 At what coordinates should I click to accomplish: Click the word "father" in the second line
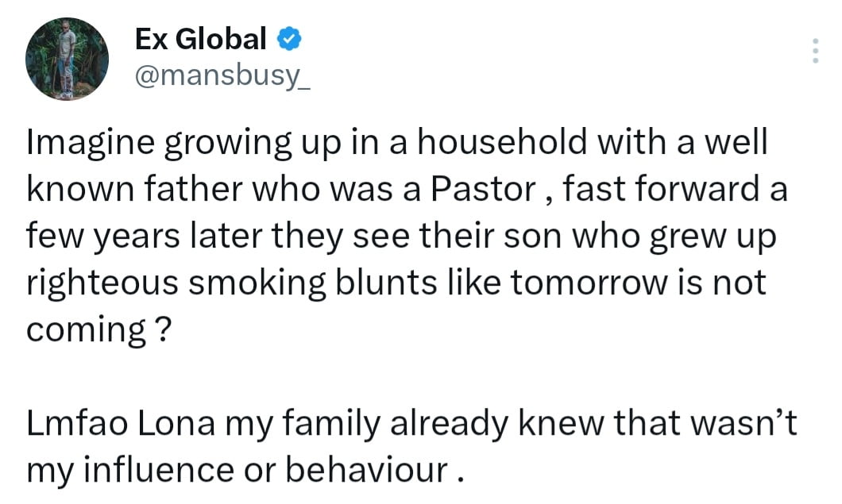194,189
